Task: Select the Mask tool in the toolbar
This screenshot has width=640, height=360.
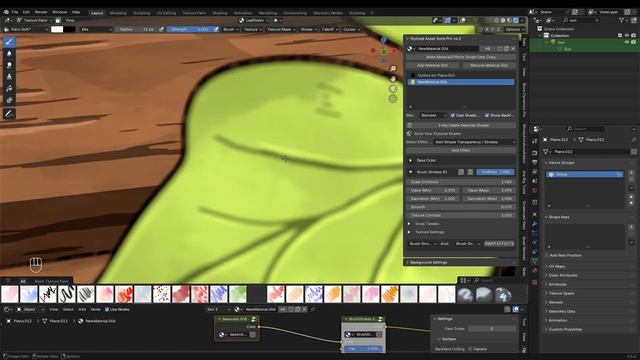Action: coord(9,100)
